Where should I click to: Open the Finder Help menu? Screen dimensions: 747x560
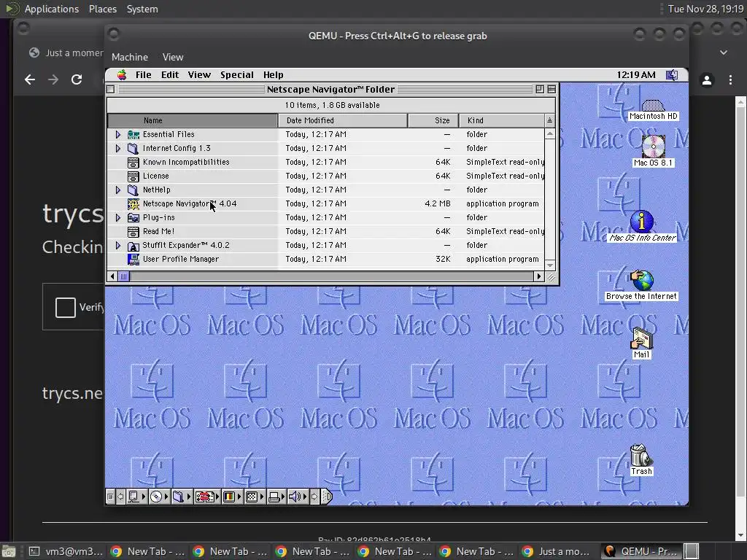click(274, 75)
